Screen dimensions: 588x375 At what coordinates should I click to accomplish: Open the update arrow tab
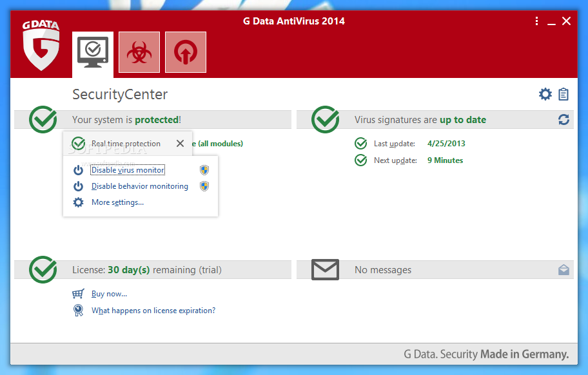tap(186, 52)
